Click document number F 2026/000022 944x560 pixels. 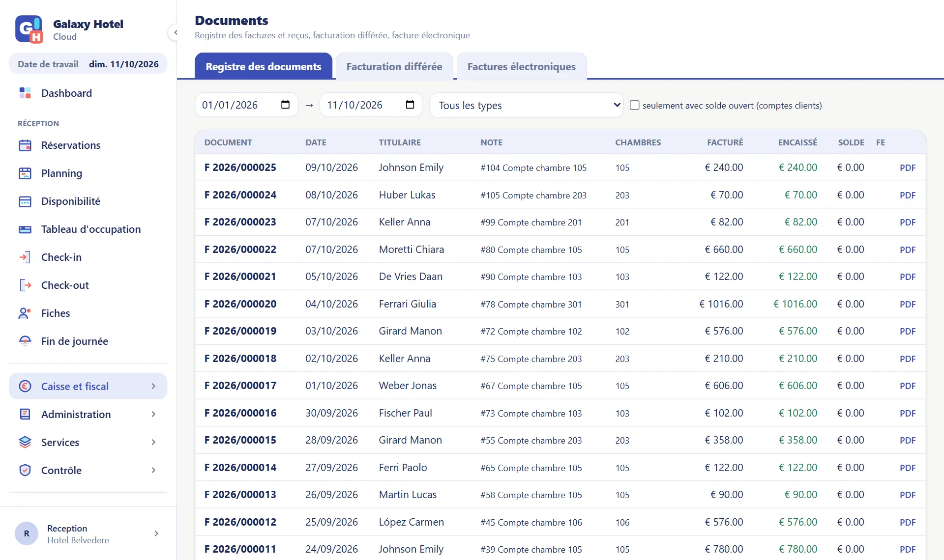pyautogui.click(x=240, y=249)
